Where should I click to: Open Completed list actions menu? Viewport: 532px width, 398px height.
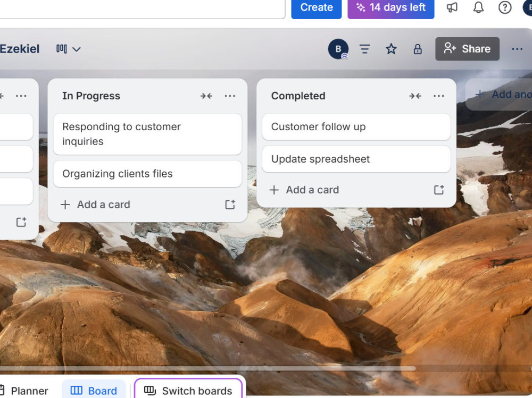(x=439, y=96)
